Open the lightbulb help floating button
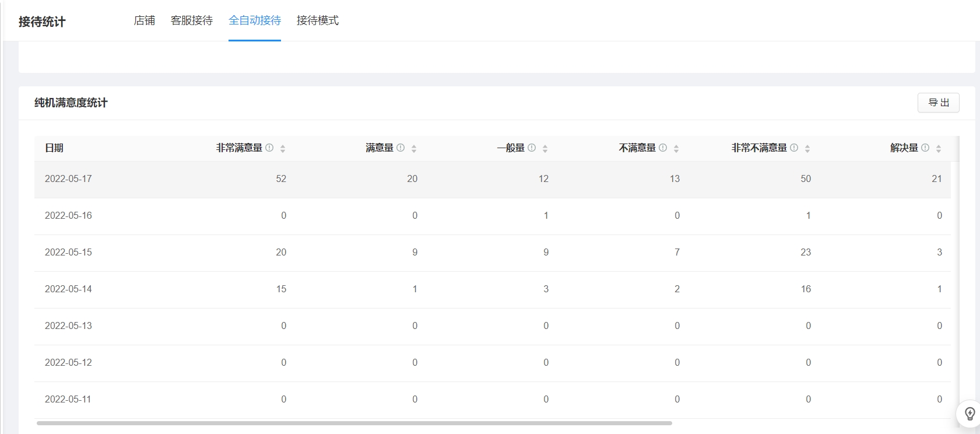This screenshot has width=980, height=434. [970, 414]
